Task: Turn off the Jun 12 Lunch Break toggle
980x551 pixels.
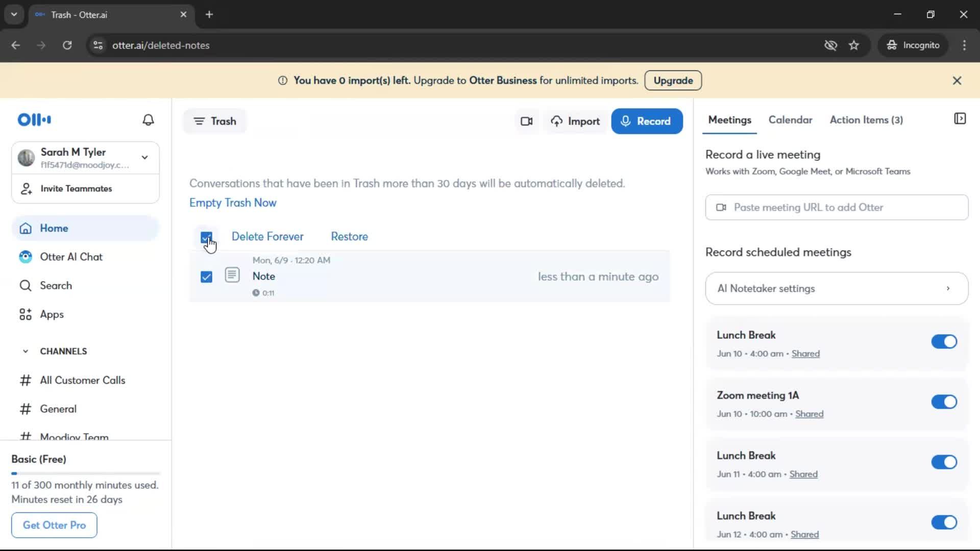Action: point(944,522)
